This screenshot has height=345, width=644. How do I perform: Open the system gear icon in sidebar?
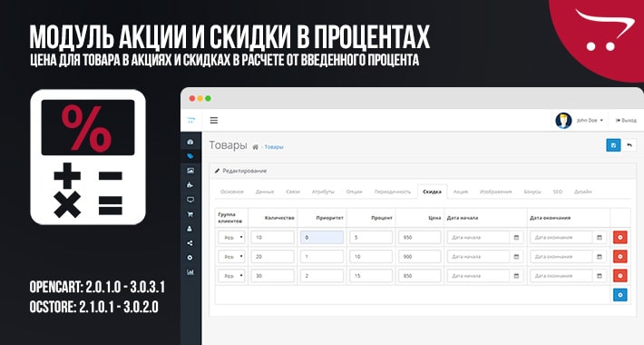tap(190, 258)
